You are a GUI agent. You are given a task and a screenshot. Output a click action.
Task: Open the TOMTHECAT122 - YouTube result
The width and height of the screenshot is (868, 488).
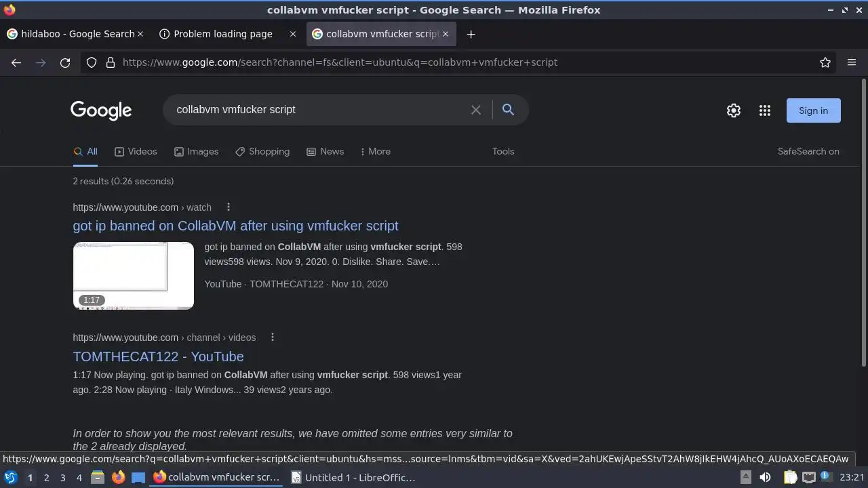158,357
